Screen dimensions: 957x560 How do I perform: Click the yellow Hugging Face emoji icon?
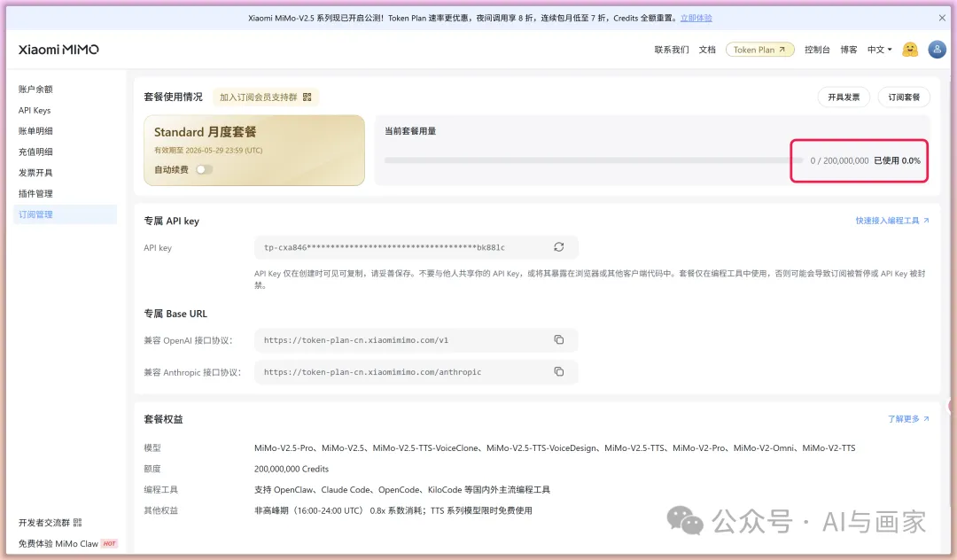910,50
